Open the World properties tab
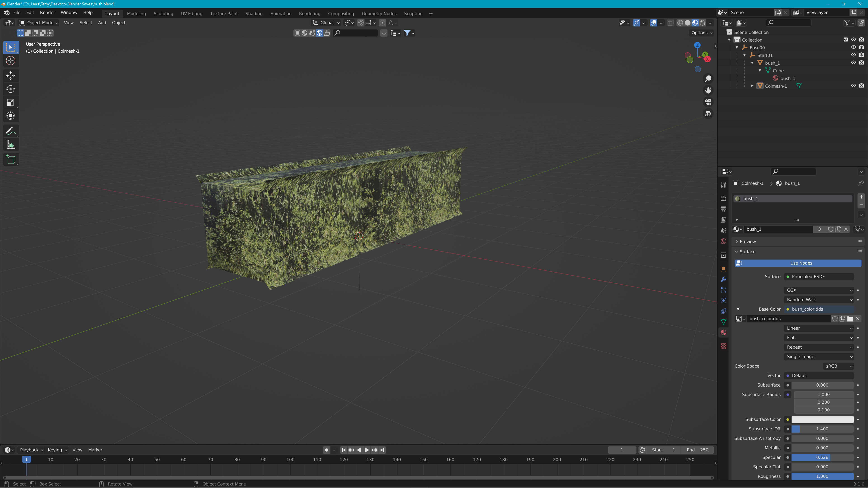Image resolution: width=868 pixels, height=488 pixels. (x=723, y=241)
